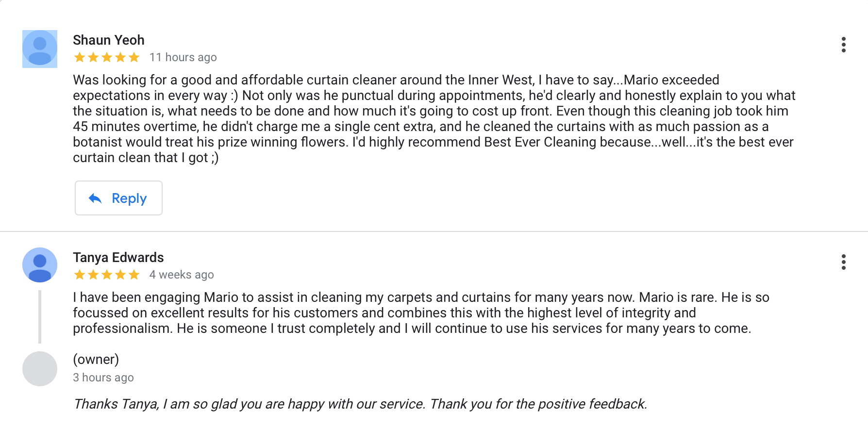Click Tanya Edwards' five-star rating

[x=107, y=275]
